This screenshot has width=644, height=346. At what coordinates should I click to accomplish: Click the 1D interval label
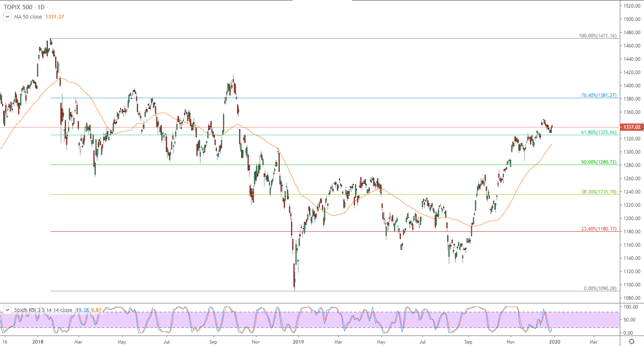coord(41,7)
